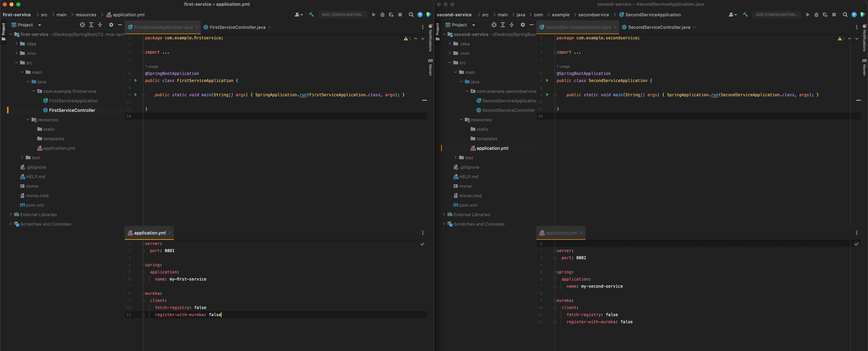This screenshot has height=351, width=868.
Task: Click secondservice breadcrumb in second-service window
Action: coord(593,15)
